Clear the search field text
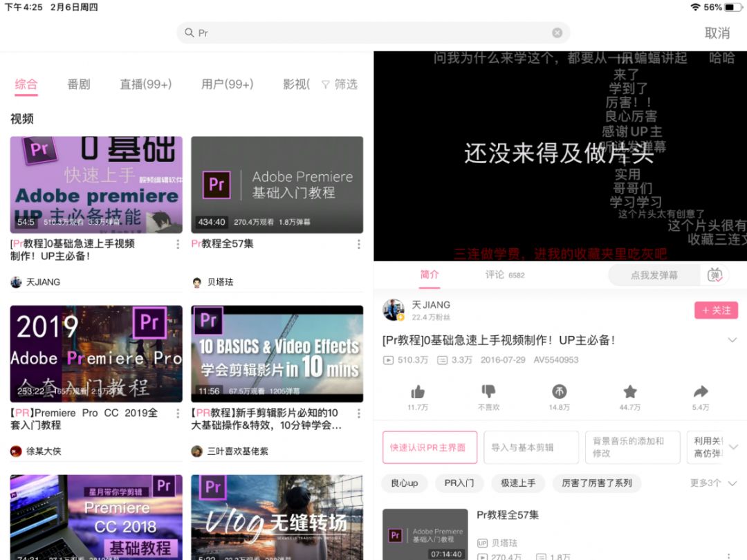Image resolution: width=747 pixels, height=560 pixels. click(557, 32)
